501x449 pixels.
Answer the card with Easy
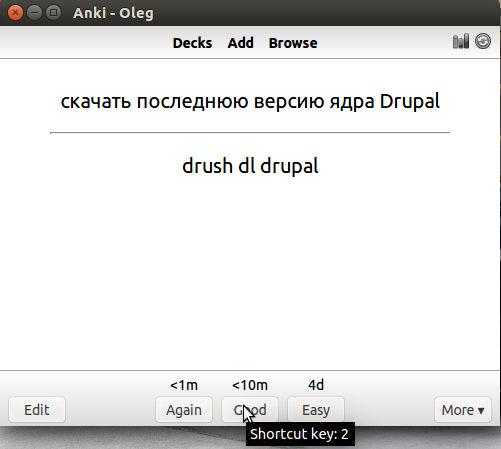pos(316,410)
